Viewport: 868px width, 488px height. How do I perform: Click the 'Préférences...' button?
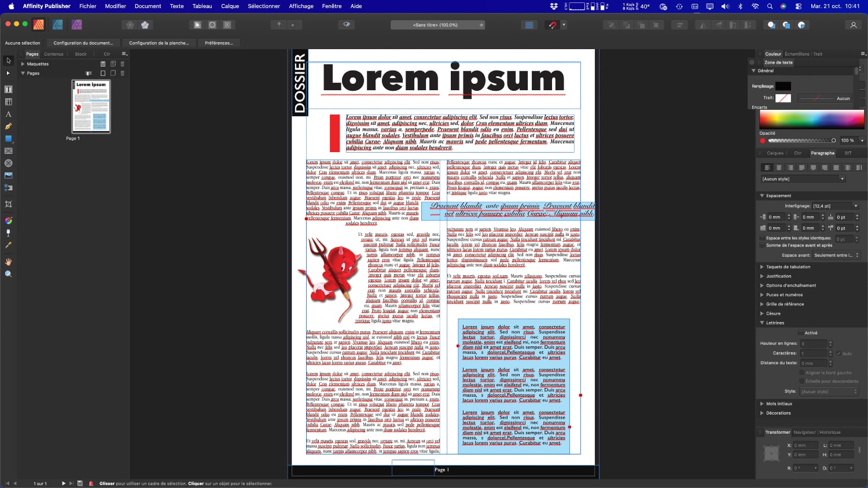click(x=219, y=43)
